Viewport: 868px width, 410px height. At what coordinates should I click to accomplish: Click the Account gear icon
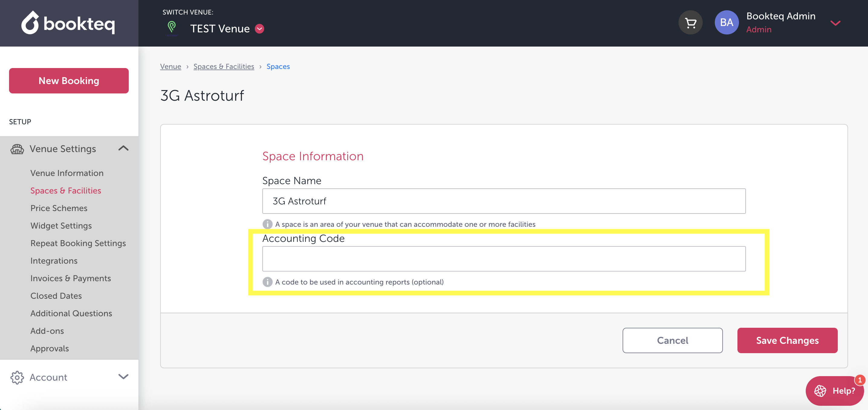pyautogui.click(x=17, y=377)
